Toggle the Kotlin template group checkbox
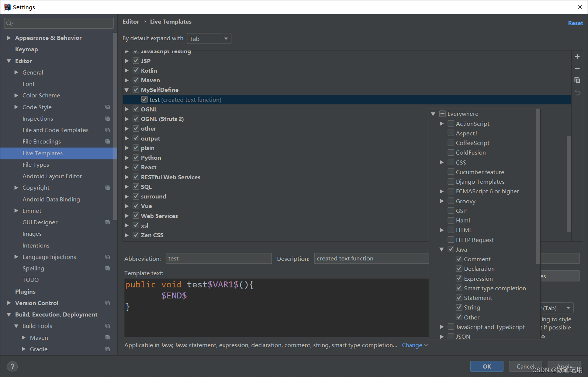 (136, 70)
